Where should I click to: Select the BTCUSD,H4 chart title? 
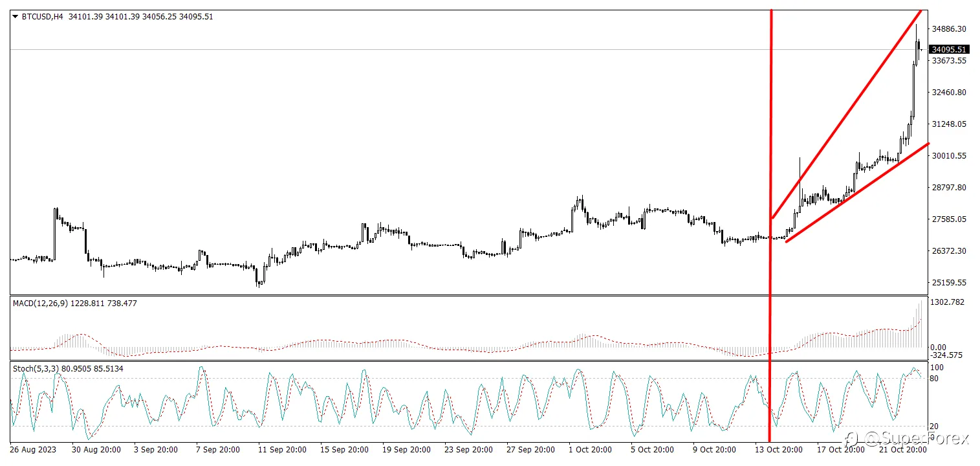pos(42,17)
